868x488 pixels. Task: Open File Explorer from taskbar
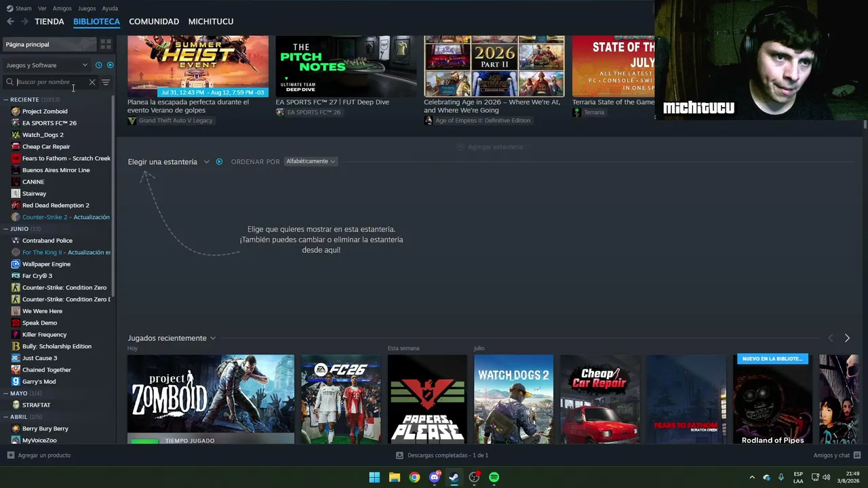click(395, 477)
